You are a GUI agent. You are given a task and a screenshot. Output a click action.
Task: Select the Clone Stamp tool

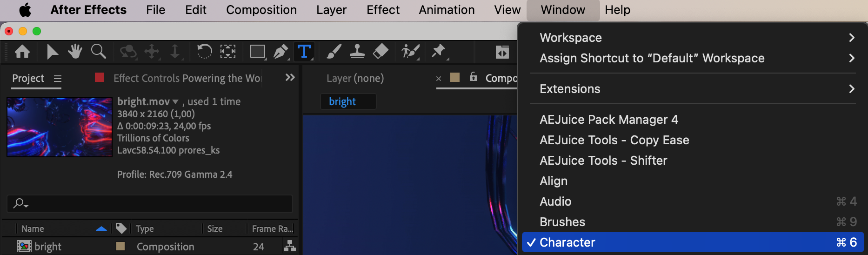[357, 51]
